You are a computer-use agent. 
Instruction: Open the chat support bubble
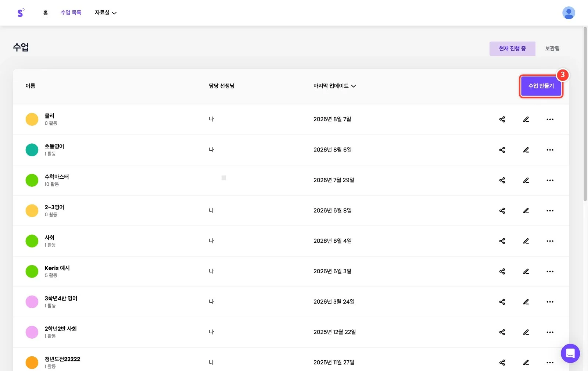pos(570,353)
